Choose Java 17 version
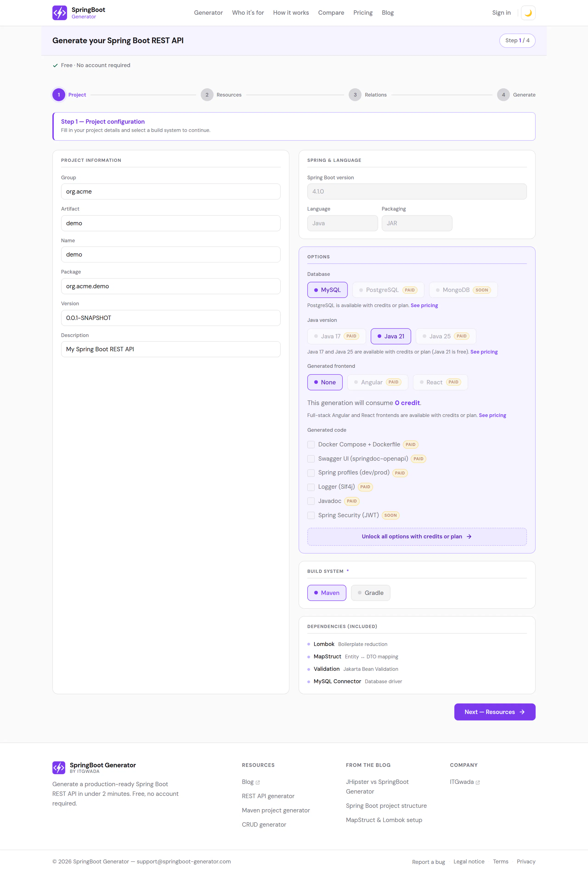The width and height of the screenshot is (588, 874). [336, 336]
